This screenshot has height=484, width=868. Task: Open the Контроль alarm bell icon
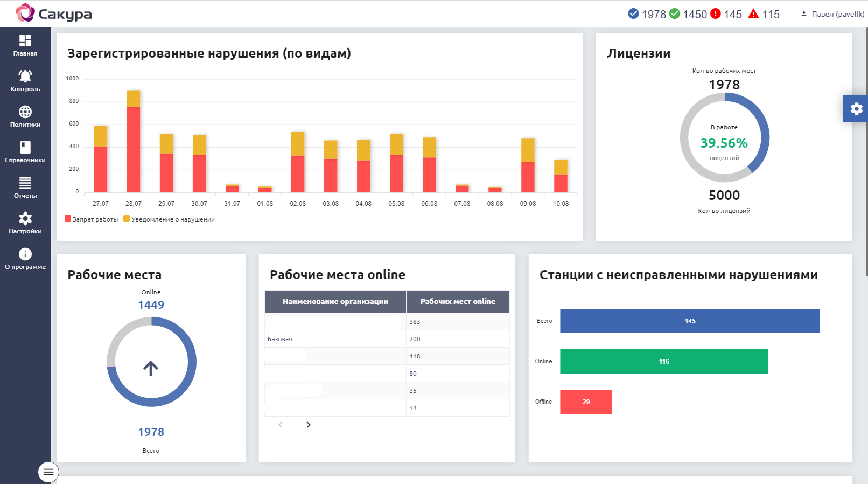pyautogui.click(x=25, y=76)
